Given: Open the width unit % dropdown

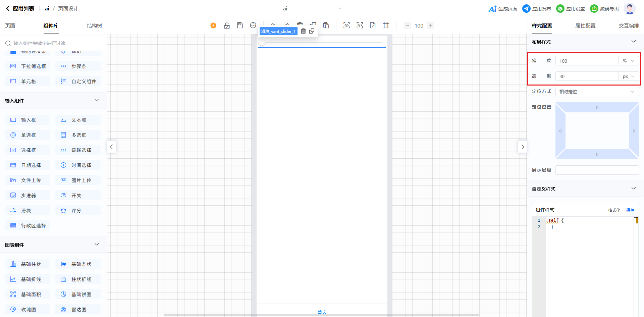Looking at the screenshot, I should click(x=629, y=61).
